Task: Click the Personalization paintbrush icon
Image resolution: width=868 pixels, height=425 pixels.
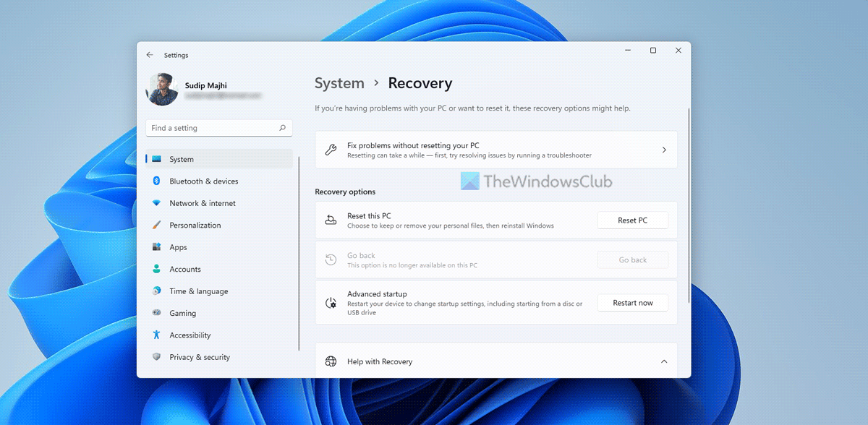Action: (156, 226)
